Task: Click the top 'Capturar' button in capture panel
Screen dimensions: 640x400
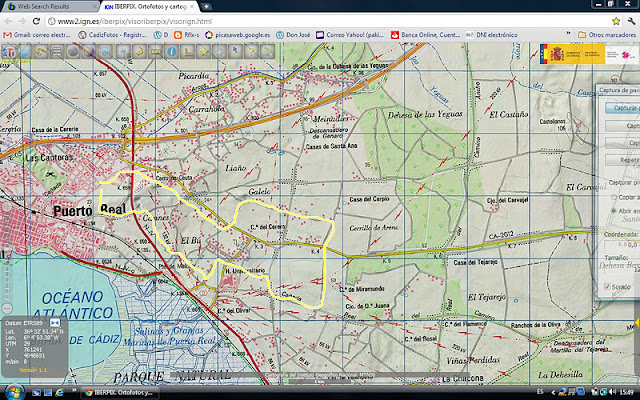Action: click(622, 108)
